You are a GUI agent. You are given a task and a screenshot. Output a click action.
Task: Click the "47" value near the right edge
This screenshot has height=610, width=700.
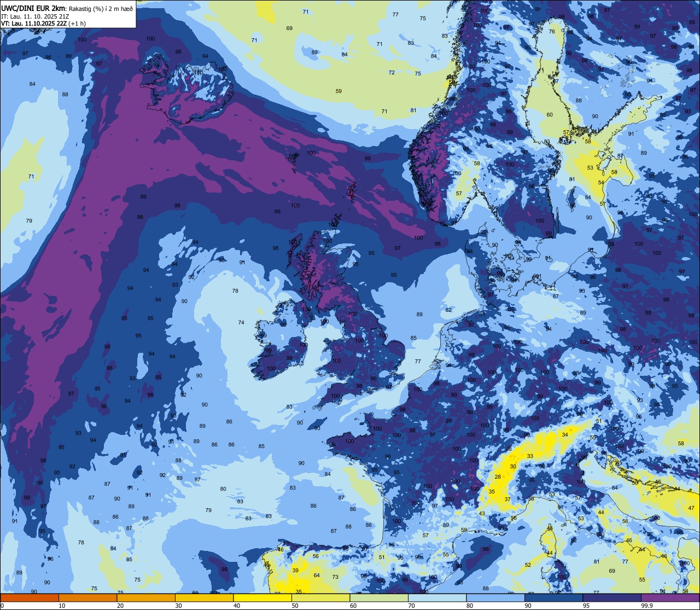click(691, 508)
